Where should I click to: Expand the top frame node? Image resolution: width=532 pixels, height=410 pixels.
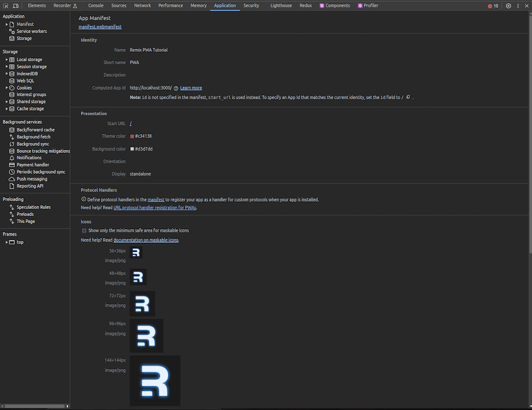click(7, 242)
